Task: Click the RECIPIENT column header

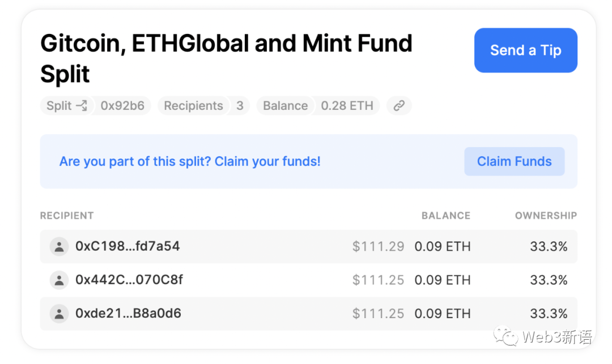Action: click(x=67, y=216)
